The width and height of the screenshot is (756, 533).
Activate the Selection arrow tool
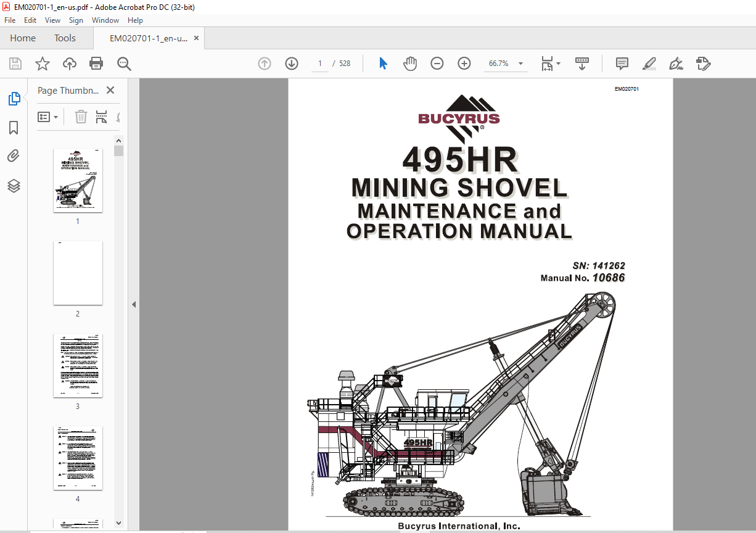pos(383,64)
